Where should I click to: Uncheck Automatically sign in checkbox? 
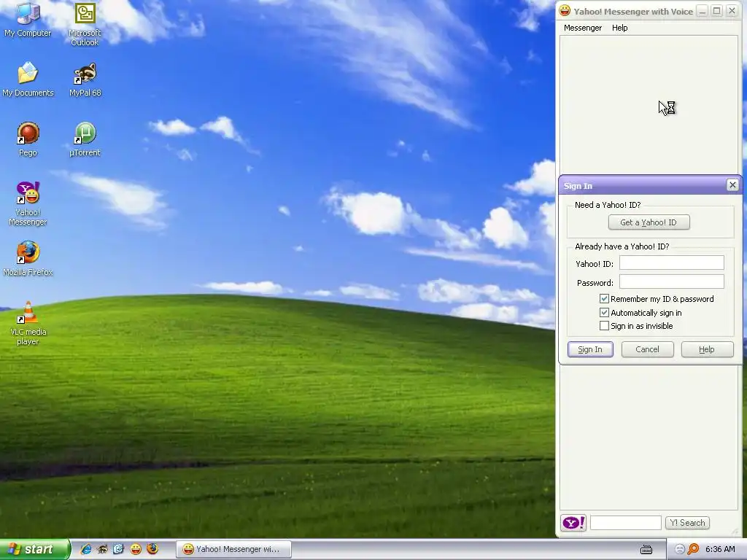click(604, 312)
